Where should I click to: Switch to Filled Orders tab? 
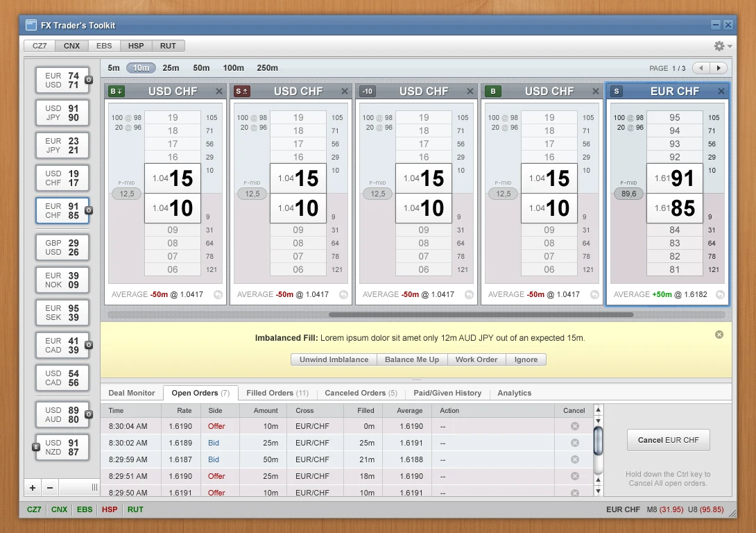(277, 393)
